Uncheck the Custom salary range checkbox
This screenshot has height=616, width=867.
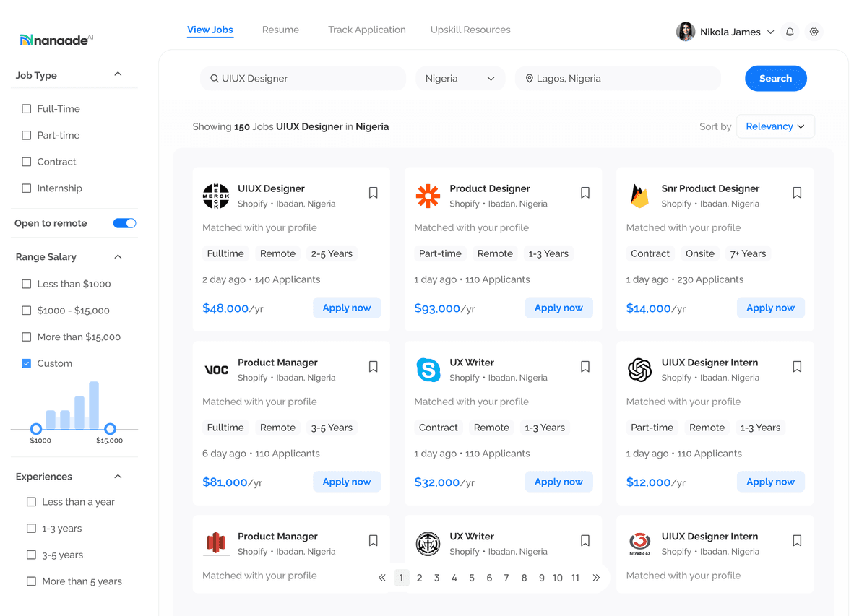(27, 363)
